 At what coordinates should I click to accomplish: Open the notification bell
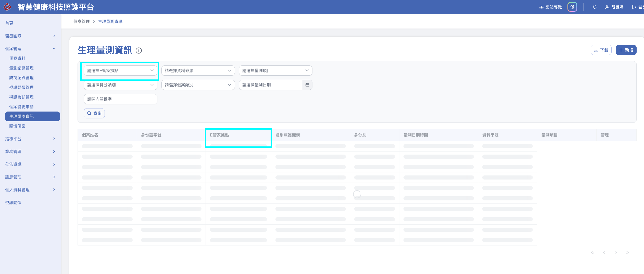(x=595, y=7)
